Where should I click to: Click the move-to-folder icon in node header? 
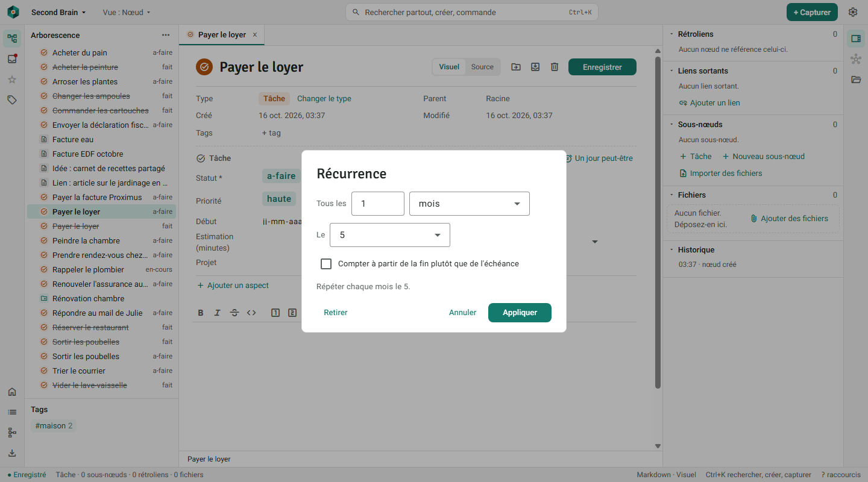point(516,67)
